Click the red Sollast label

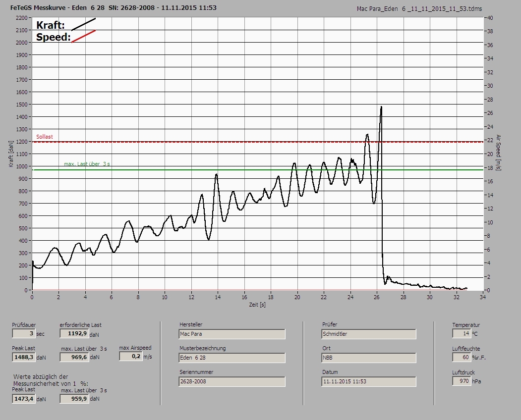45,137
